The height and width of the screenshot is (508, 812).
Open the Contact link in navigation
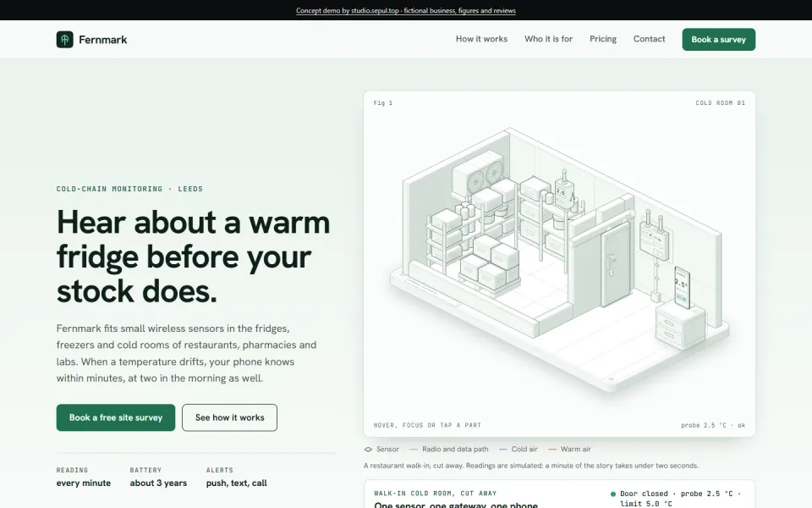coord(649,39)
